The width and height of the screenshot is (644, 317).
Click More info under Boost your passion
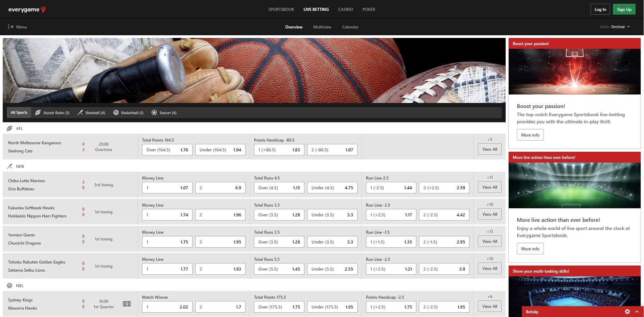pos(530,134)
